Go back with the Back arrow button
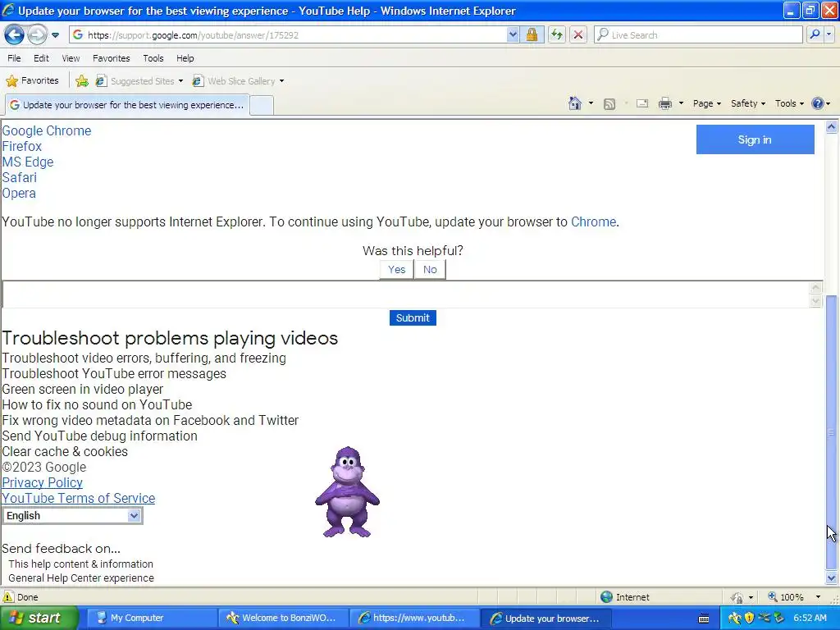 (14, 34)
